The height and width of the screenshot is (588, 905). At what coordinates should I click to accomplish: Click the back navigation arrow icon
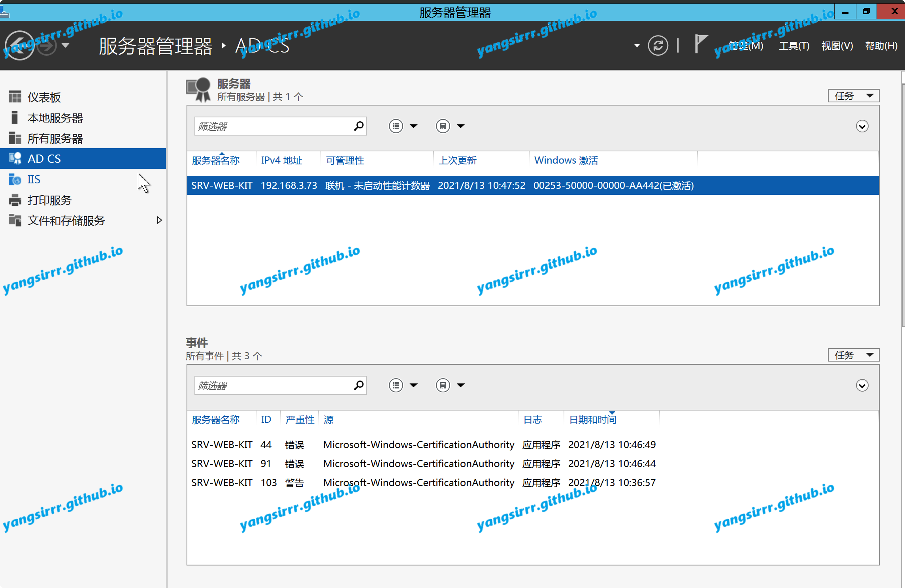[19, 45]
